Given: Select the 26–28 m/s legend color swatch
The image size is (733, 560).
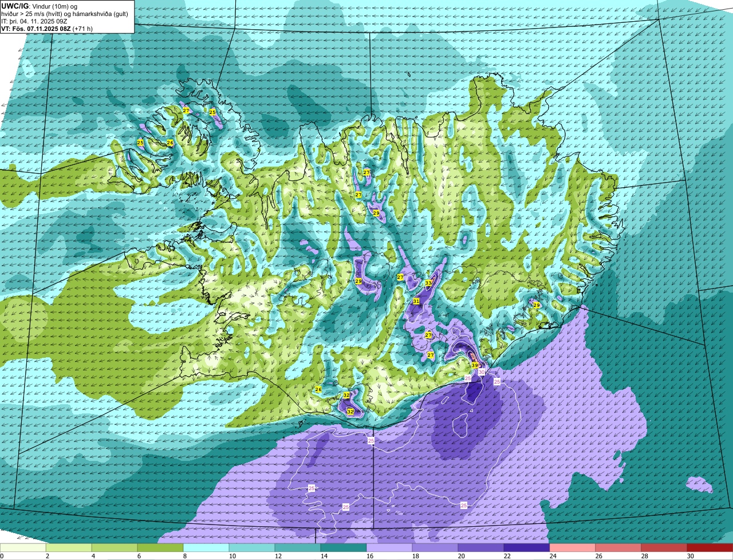Looking at the screenshot, I should (x=618, y=548).
